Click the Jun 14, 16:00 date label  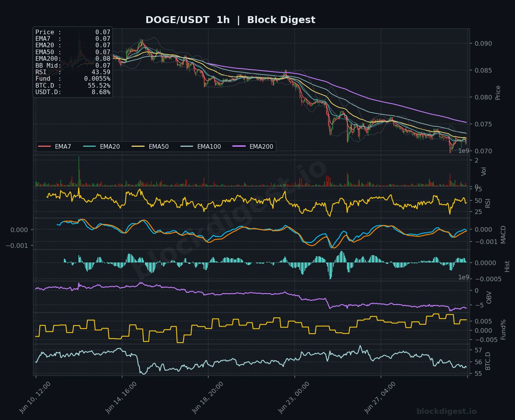click(x=122, y=397)
